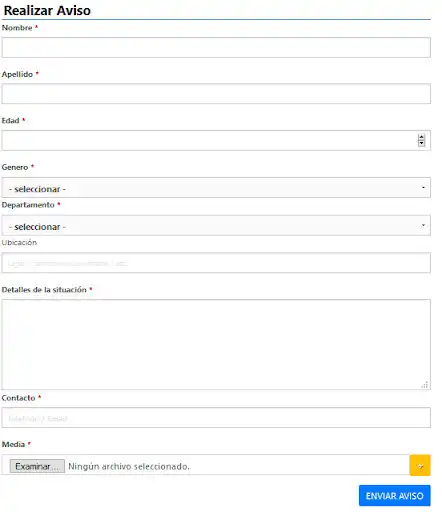Decrease age with the Edad down arrow
Image resolution: width=442 pixels, height=512 pixels.
click(421, 143)
